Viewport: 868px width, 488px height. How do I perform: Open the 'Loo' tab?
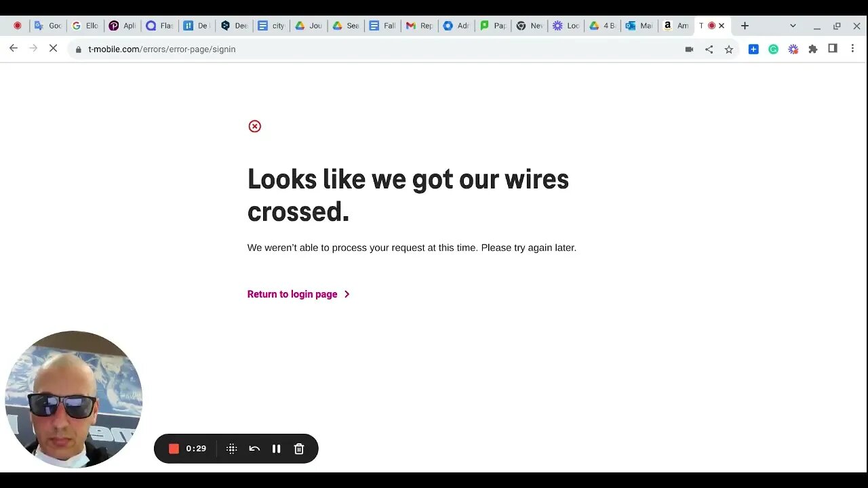click(566, 26)
